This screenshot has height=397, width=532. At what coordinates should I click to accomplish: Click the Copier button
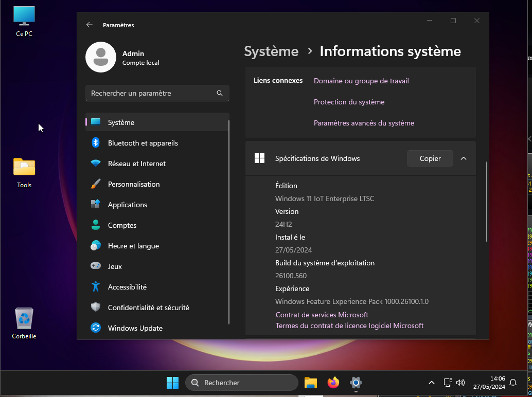tap(430, 158)
